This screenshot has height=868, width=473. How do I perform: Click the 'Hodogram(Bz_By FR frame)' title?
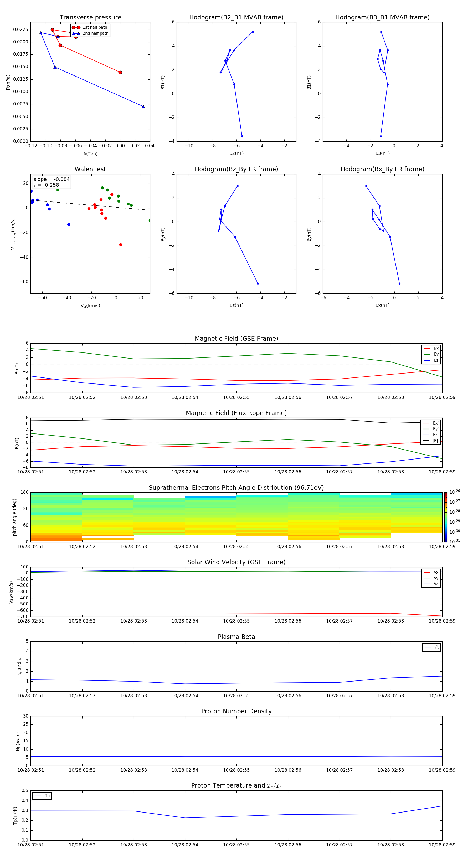[x=236, y=169]
